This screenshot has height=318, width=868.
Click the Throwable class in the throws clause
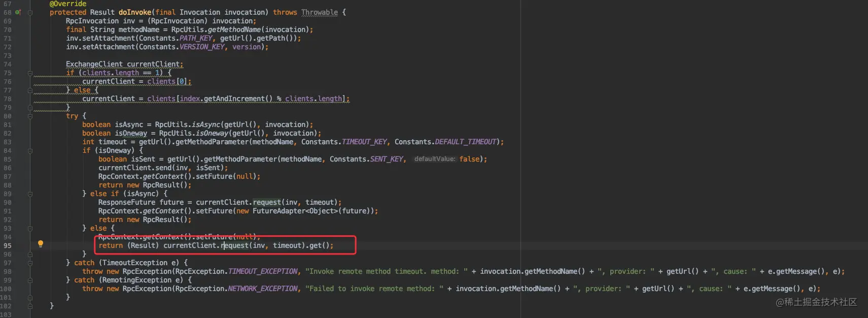[320, 12]
